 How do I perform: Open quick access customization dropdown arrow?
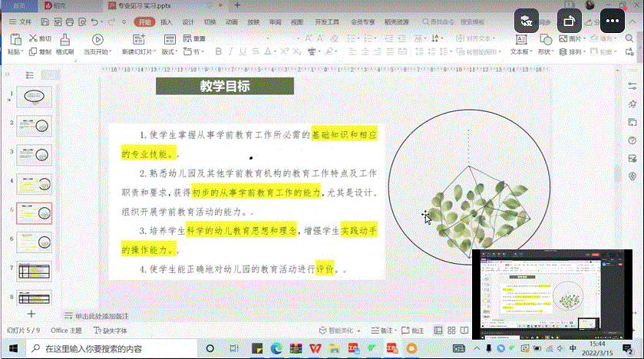(x=124, y=22)
